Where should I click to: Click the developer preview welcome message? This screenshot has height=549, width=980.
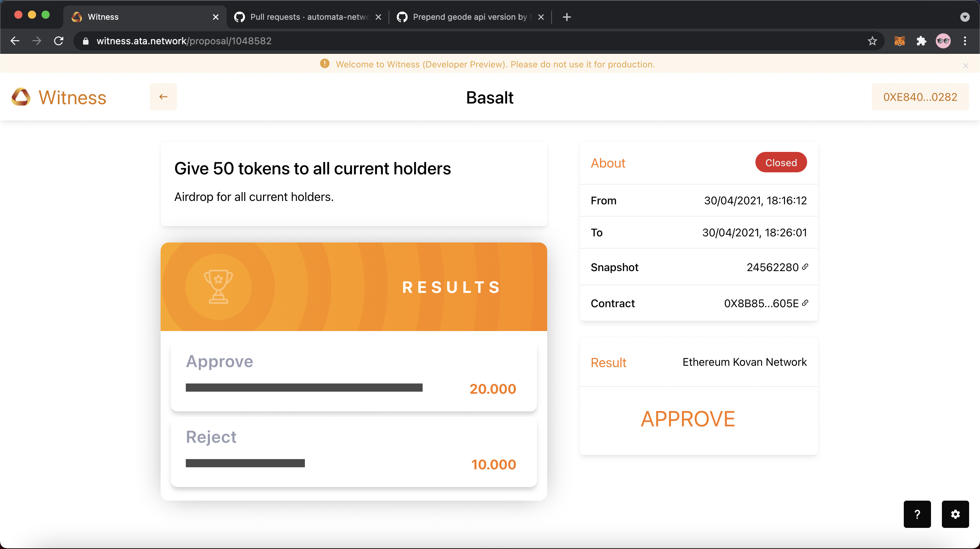click(495, 64)
